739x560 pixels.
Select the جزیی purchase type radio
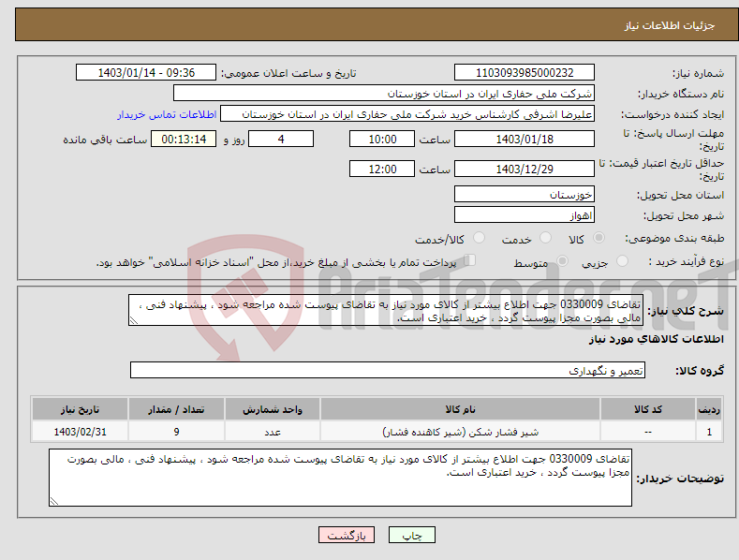point(622,260)
